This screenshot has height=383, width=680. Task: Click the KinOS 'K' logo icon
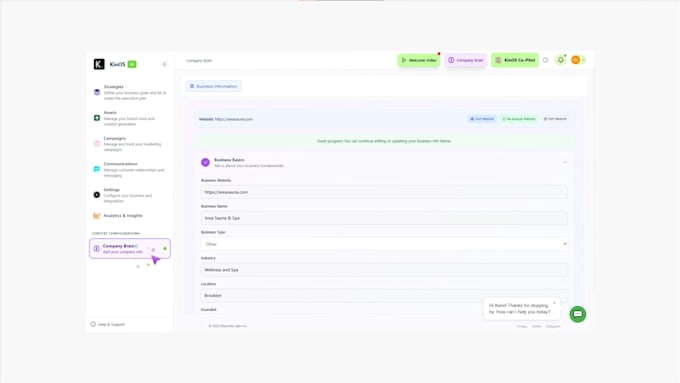pyautogui.click(x=99, y=64)
